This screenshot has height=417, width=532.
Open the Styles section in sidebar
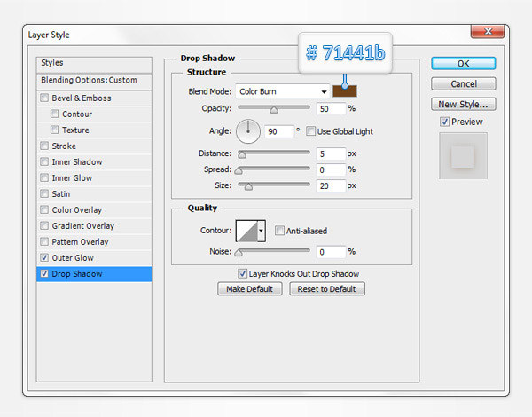[x=52, y=63]
